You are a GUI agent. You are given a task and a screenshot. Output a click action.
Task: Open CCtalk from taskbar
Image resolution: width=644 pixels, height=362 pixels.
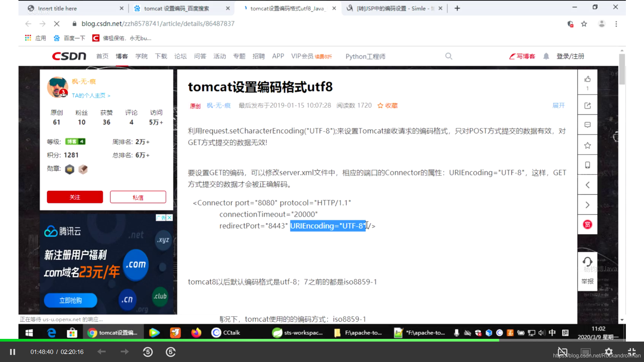(226, 333)
